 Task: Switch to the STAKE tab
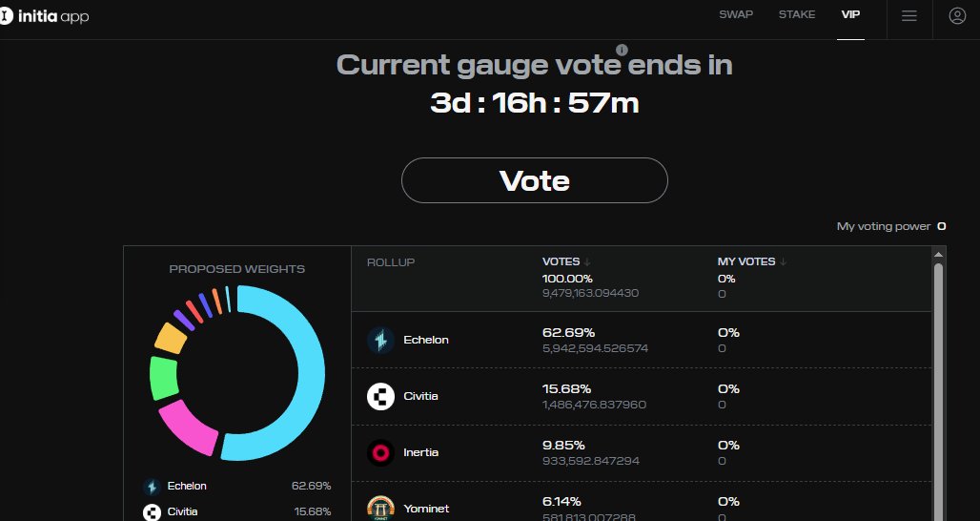(796, 15)
